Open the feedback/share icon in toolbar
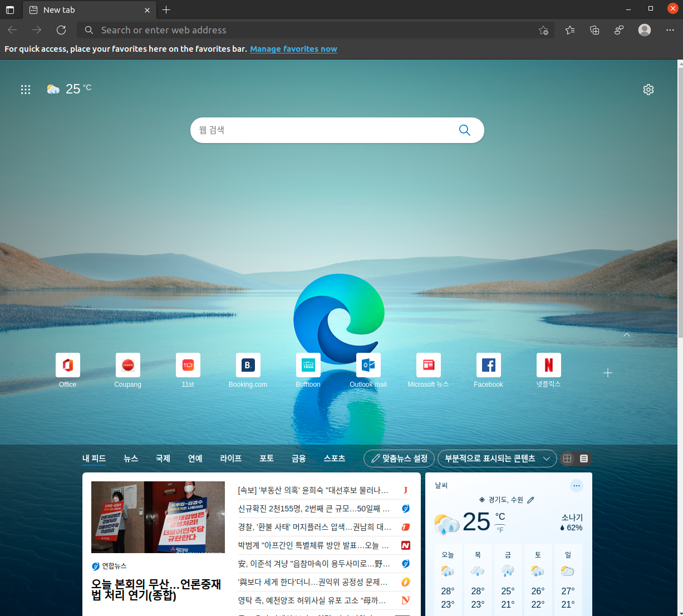This screenshot has height=616, width=683. pyautogui.click(x=619, y=30)
